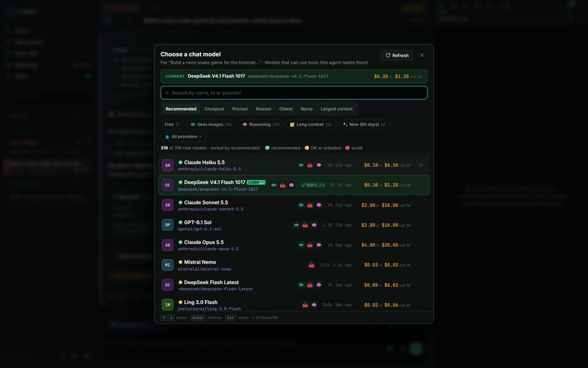Click the brain icon in the DeepSeek V4.1 Flash 1017 list row
Image resolution: width=588 pixels, height=368 pixels.
click(291, 185)
